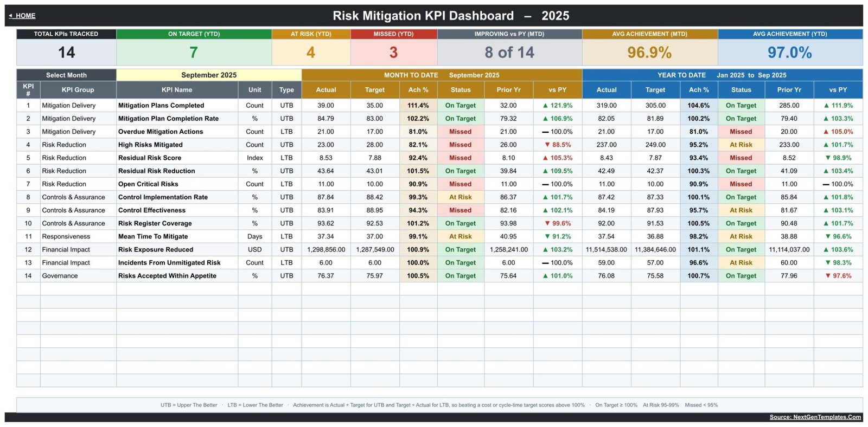868x427 pixels.
Task: Select the Total KPIs Tracked value 14
Action: coord(66,53)
